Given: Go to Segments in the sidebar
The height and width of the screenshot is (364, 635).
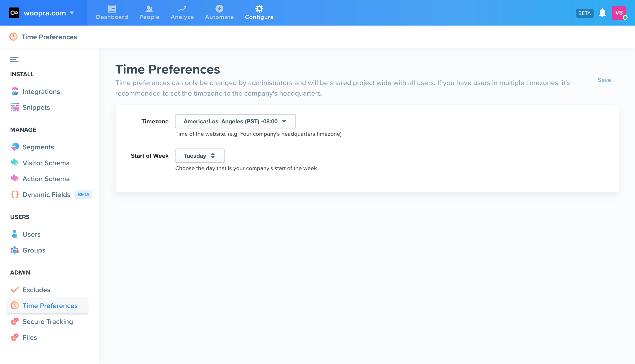Looking at the screenshot, I should tap(38, 147).
